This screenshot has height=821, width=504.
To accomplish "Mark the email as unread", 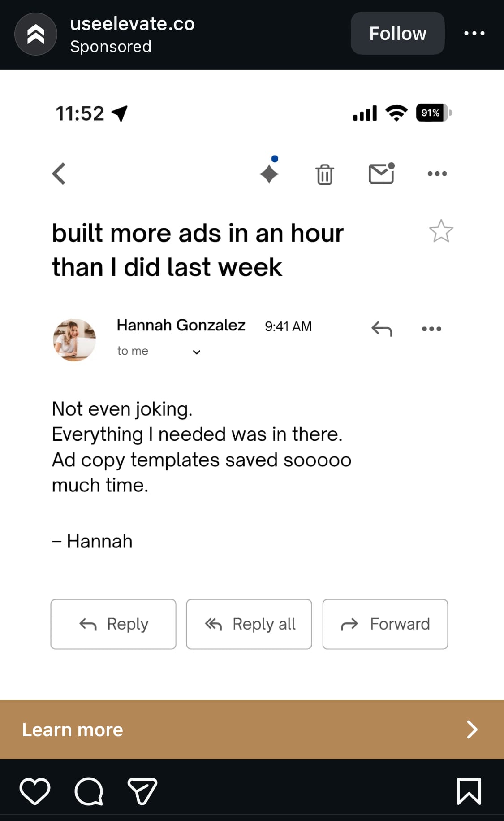I will coord(381,174).
